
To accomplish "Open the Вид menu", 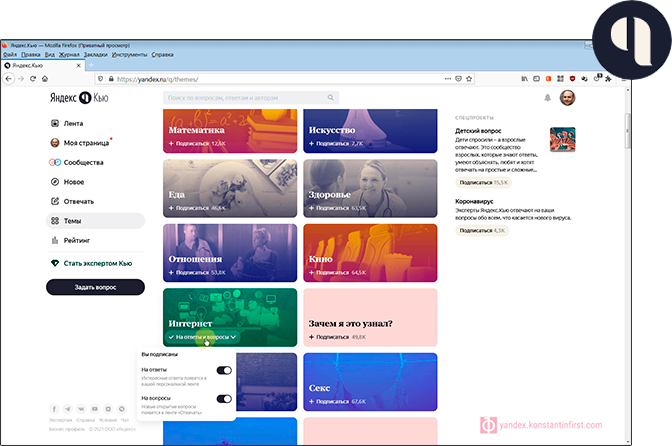I will 50,54.
